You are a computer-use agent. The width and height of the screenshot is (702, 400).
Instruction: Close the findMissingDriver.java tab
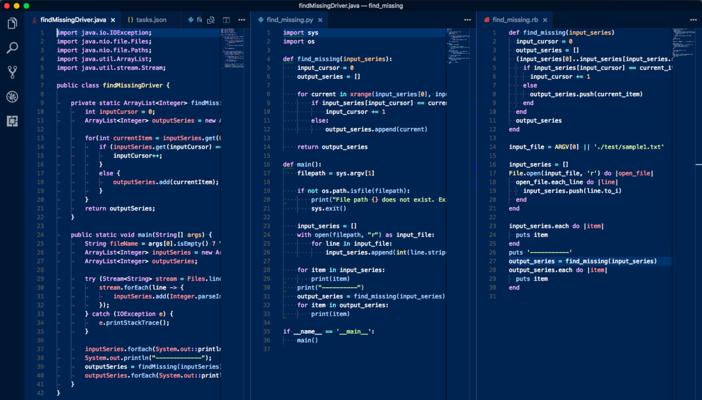coord(113,20)
